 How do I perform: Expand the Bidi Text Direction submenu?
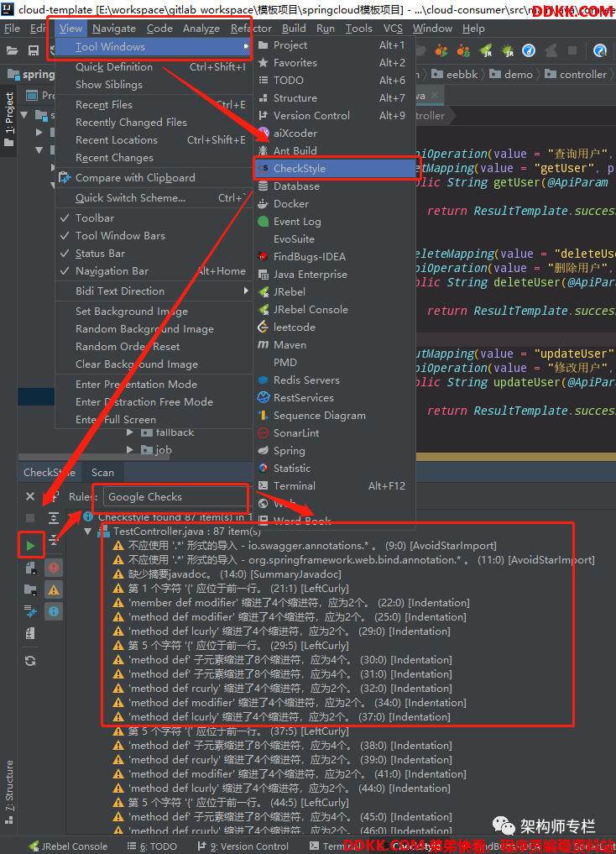(x=154, y=291)
